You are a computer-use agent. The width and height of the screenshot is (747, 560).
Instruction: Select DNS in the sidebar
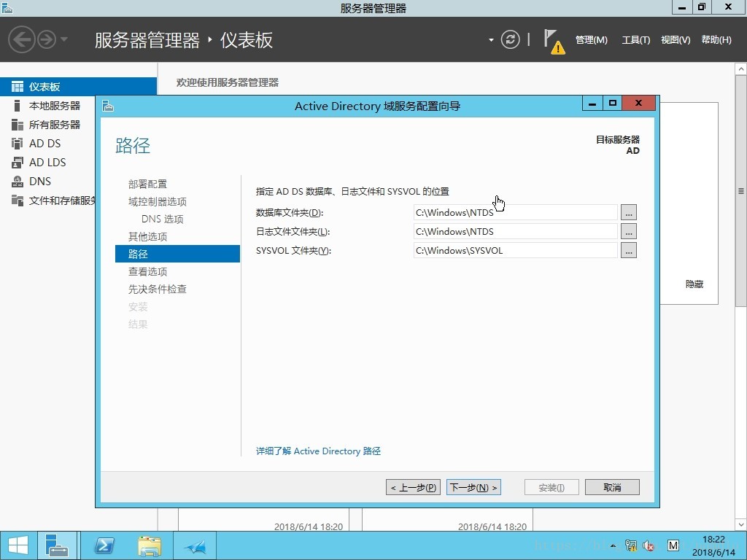click(x=40, y=182)
